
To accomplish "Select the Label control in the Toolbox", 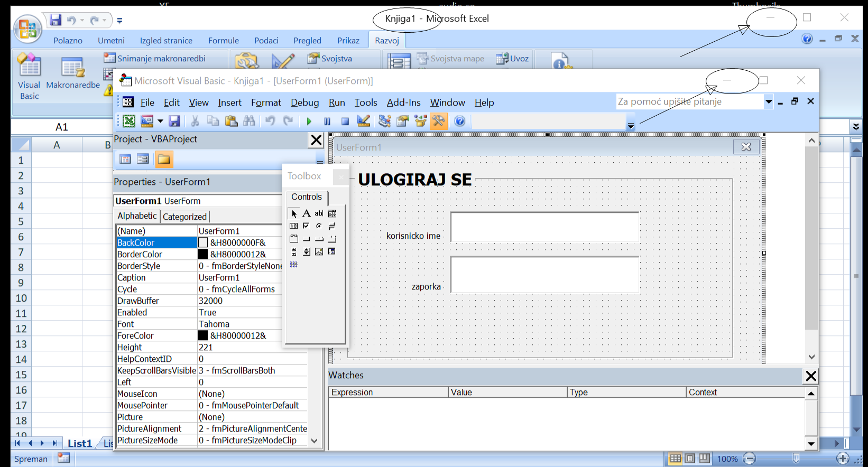I will click(x=307, y=213).
